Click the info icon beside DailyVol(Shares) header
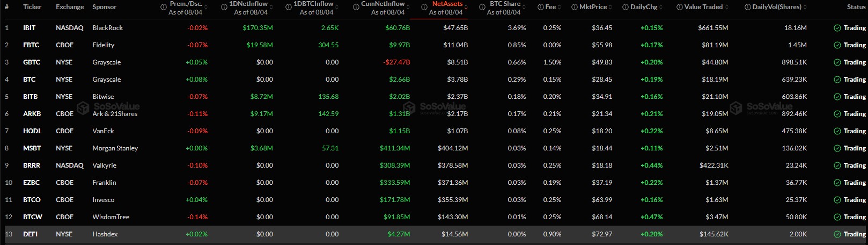868x245 pixels. (748, 7)
